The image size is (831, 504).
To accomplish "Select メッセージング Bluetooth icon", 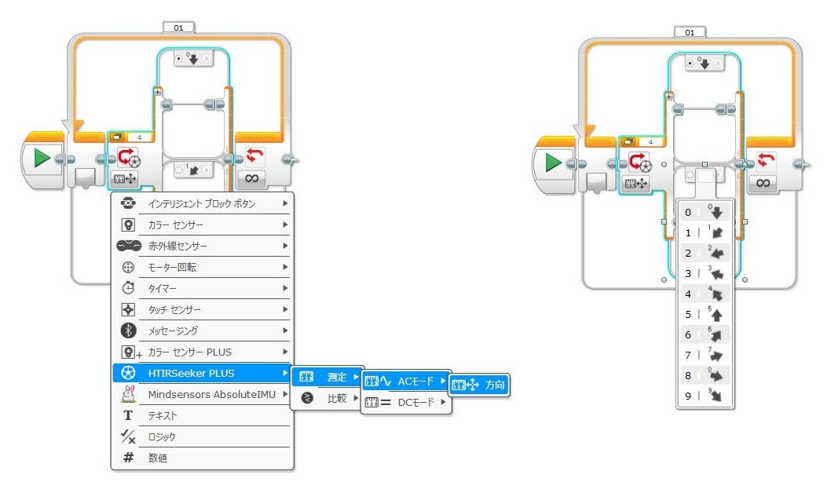I will pos(128,331).
